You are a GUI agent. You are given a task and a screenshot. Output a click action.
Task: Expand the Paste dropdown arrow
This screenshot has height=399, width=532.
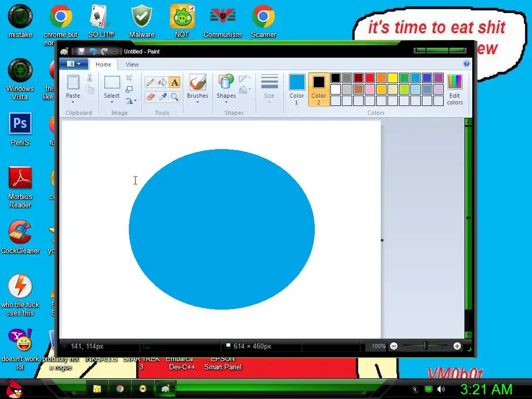tap(73, 102)
